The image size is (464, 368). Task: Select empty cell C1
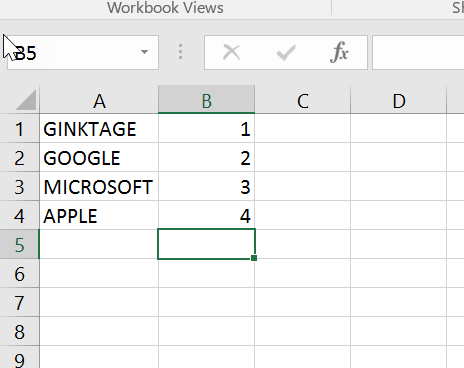(303, 129)
